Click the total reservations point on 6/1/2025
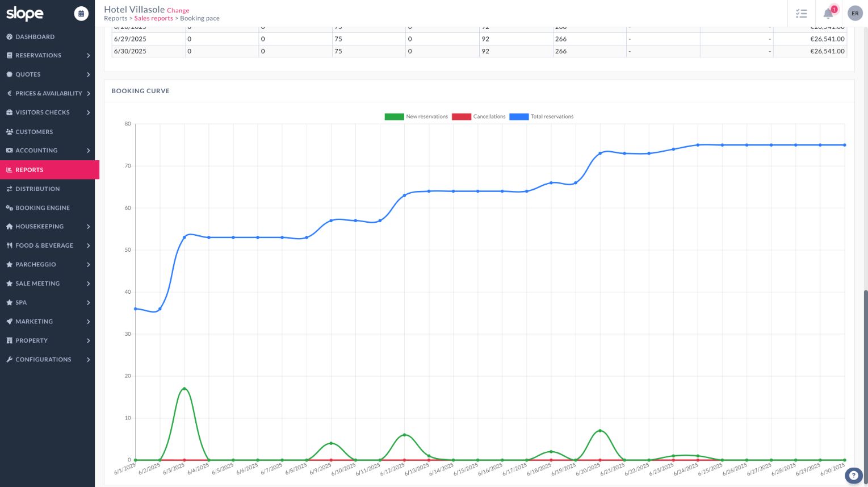Image resolution: width=868 pixels, height=487 pixels. click(135, 309)
